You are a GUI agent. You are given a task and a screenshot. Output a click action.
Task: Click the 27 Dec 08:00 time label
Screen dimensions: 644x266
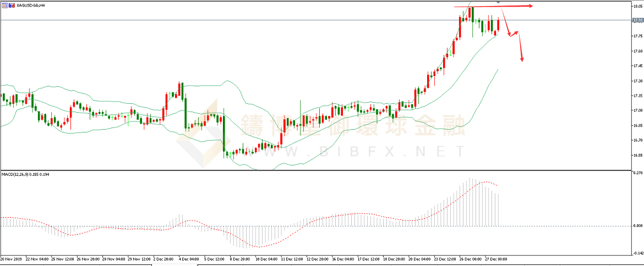[x=496, y=258]
